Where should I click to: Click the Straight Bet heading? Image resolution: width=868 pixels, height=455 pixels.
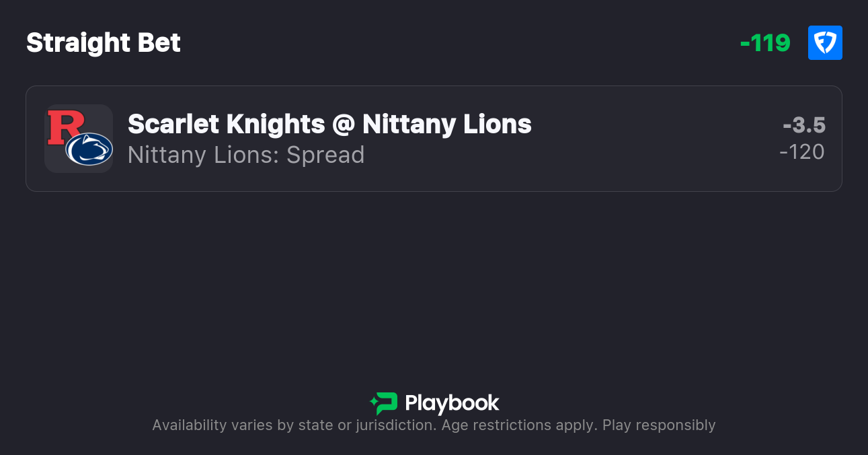click(104, 43)
